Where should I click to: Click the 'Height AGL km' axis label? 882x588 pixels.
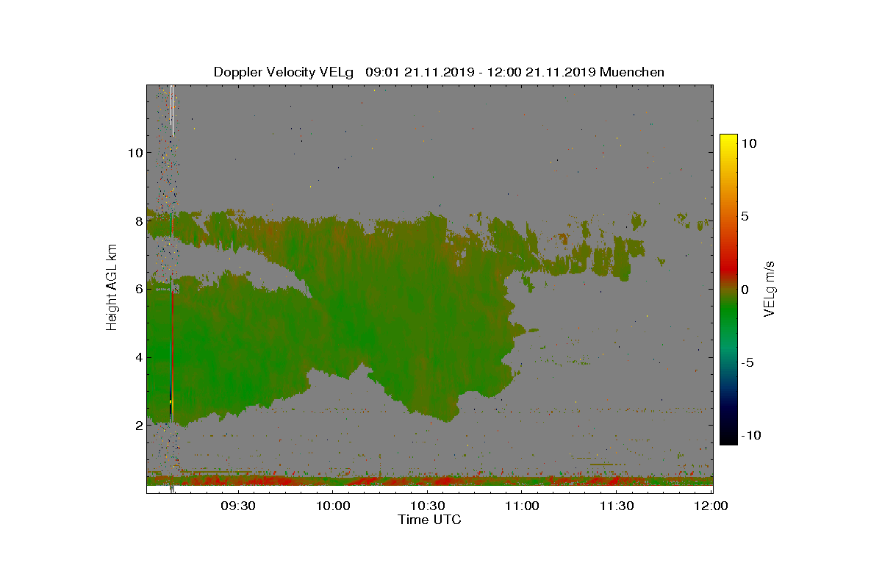coord(112,288)
